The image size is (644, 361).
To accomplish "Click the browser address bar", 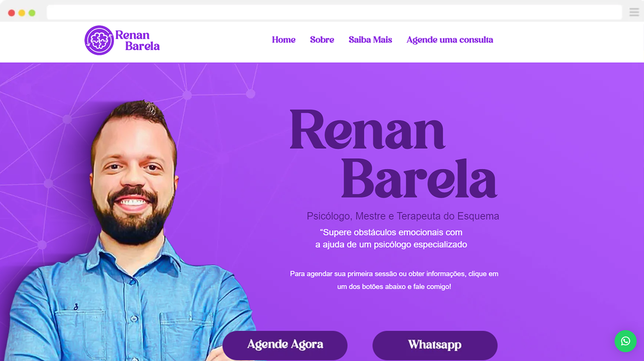I will click(334, 13).
